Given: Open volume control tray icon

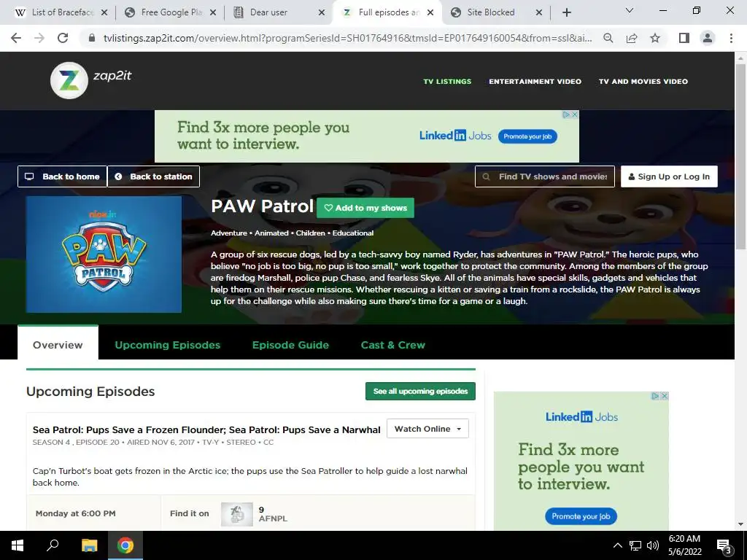Looking at the screenshot, I should tap(653, 545).
